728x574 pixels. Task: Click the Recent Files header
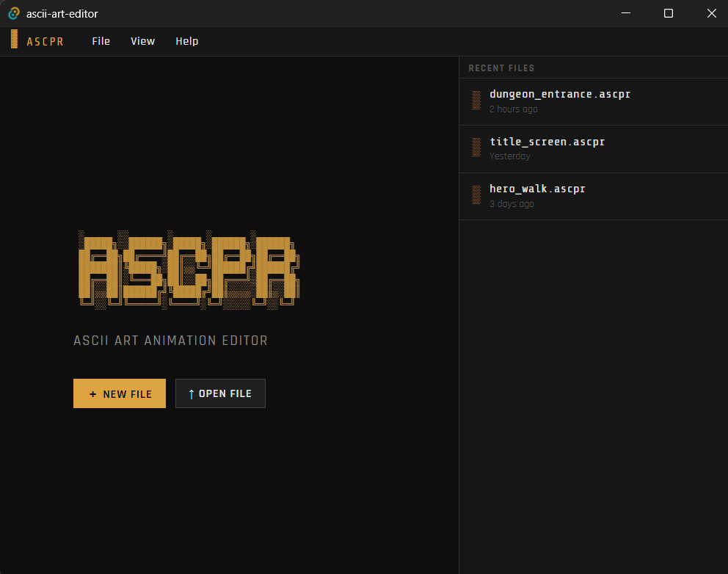[501, 68]
